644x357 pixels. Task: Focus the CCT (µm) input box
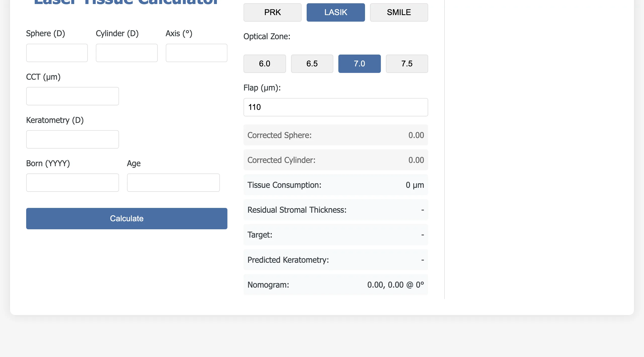(x=72, y=96)
